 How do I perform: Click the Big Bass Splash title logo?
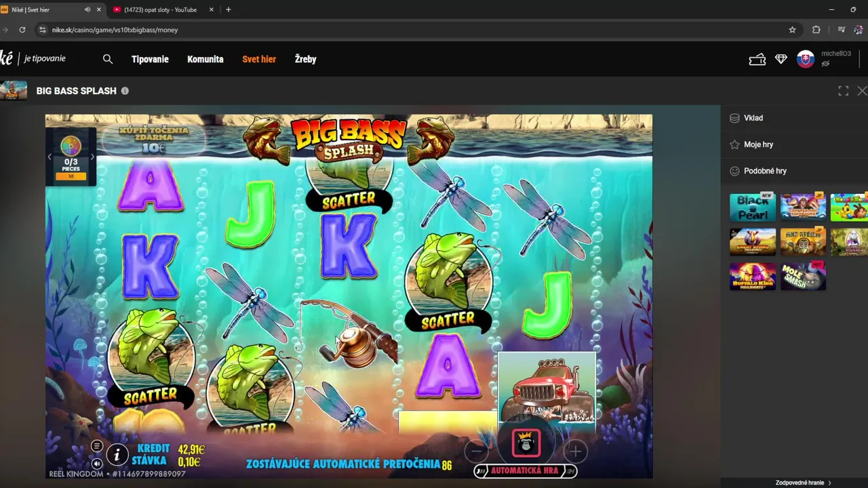click(349, 140)
